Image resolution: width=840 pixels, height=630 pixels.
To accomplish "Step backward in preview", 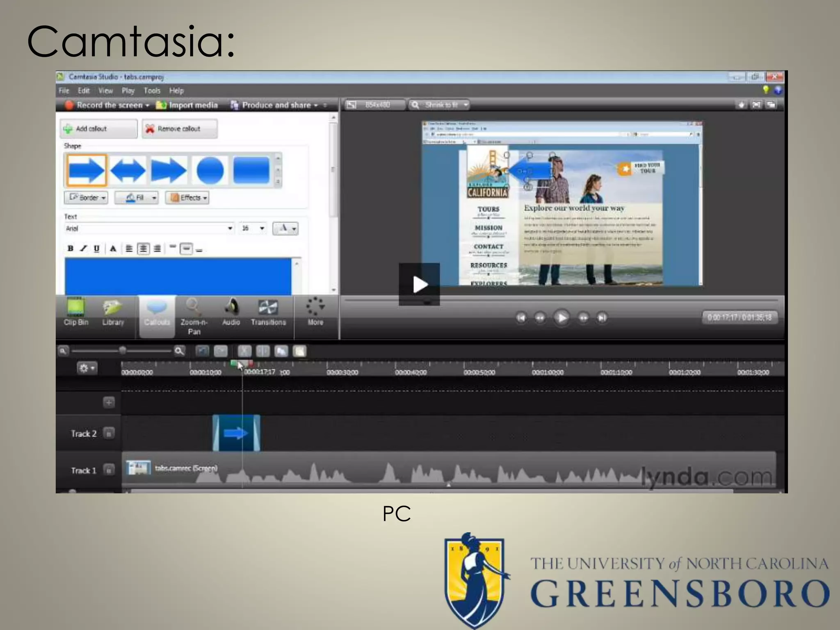I will [x=540, y=317].
